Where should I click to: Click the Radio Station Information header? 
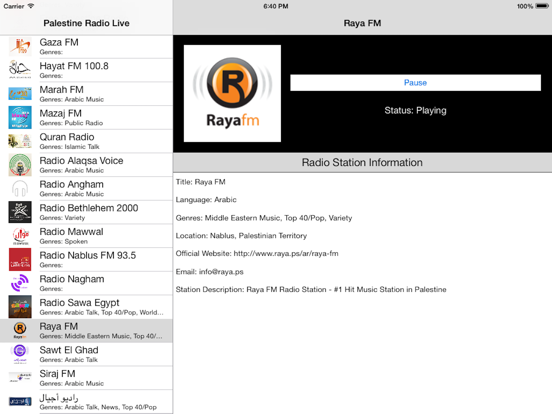pos(362,163)
